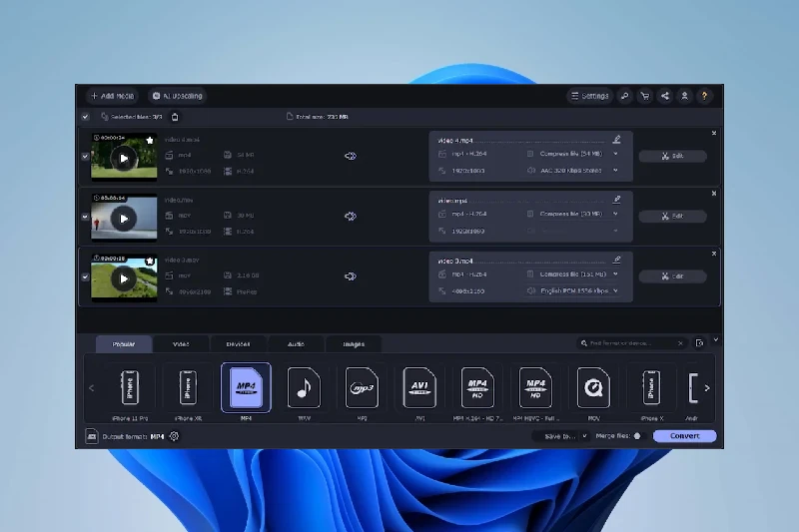The width and height of the screenshot is (799, 532).
Task: Expand the disabled audio dropdown in video.mp4 row
Action: (x=615, y=231)
